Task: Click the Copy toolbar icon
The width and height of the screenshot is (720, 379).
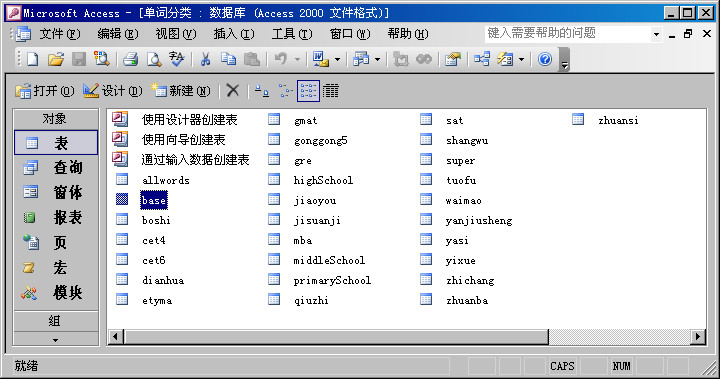Action: (228, 59)
